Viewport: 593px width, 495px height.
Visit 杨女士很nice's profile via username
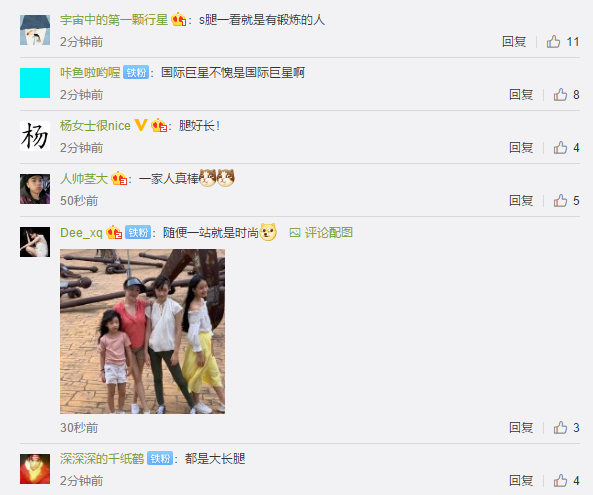point(95,125)
